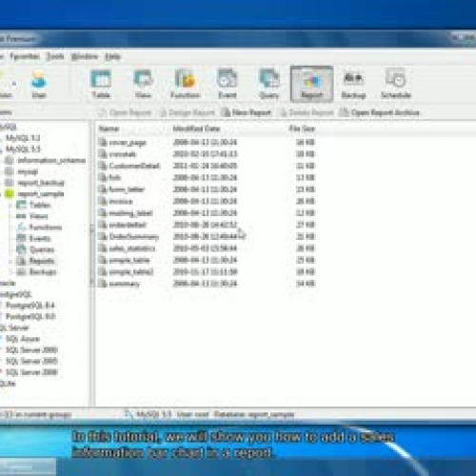Screen dimensions: 476x476
Task: Open the Functions node in tree
Action: pos(45,228)
